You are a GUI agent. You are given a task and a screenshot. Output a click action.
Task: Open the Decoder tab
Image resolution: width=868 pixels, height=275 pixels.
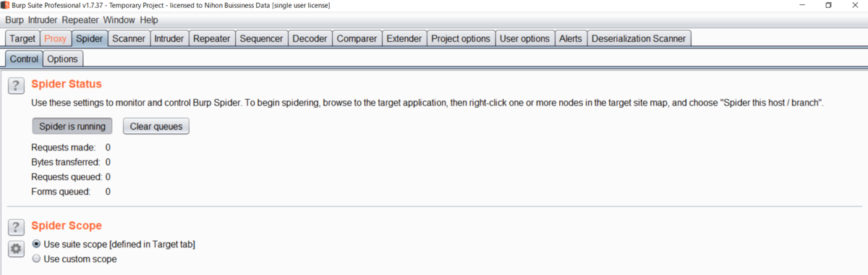click(x=310, y=38)
